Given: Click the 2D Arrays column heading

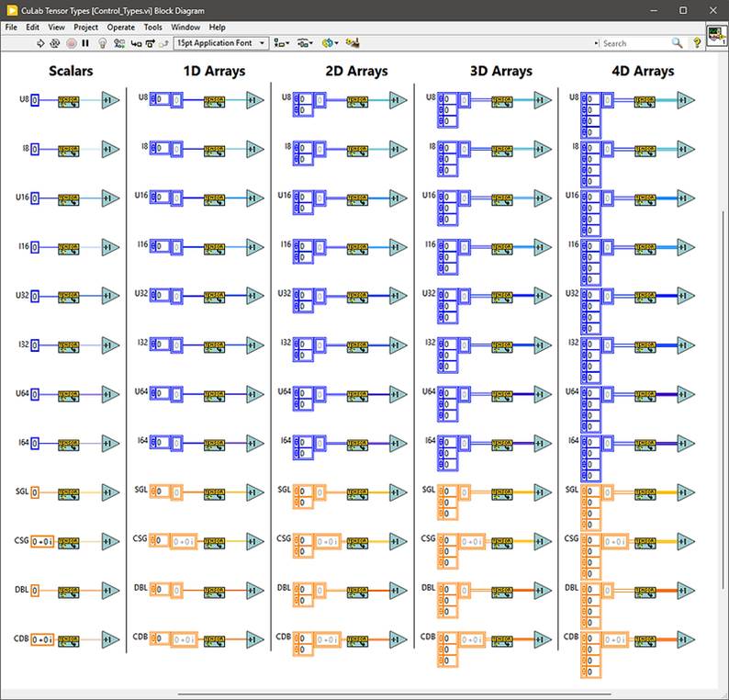Looking at the screenshot, I should click(356, 71).
